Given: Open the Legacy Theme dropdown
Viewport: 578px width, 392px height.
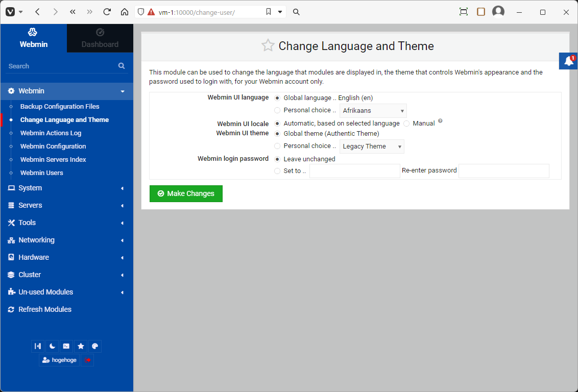Looking at the screenshot, I should pyautogui.click(x=372, y=146).
